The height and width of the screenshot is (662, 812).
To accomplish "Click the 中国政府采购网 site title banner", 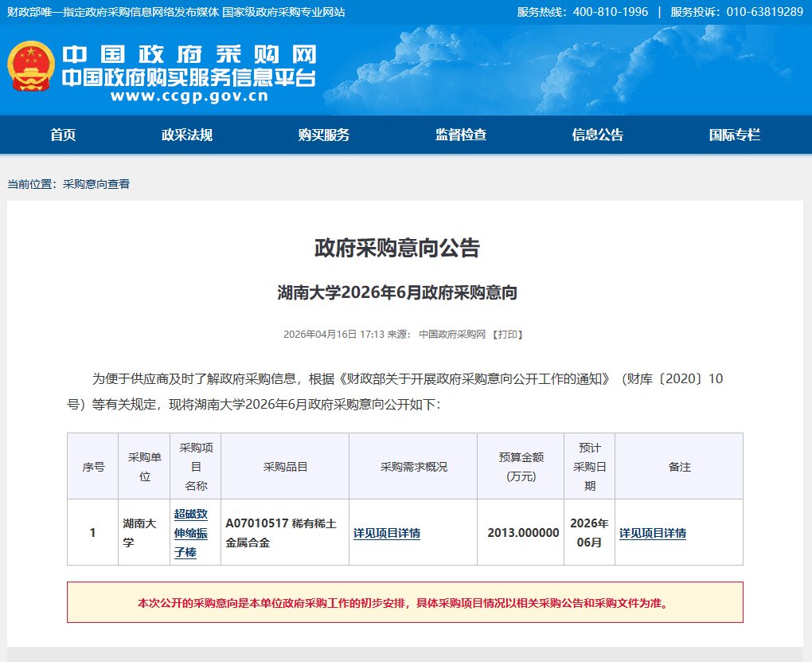I will pos(189,54).
